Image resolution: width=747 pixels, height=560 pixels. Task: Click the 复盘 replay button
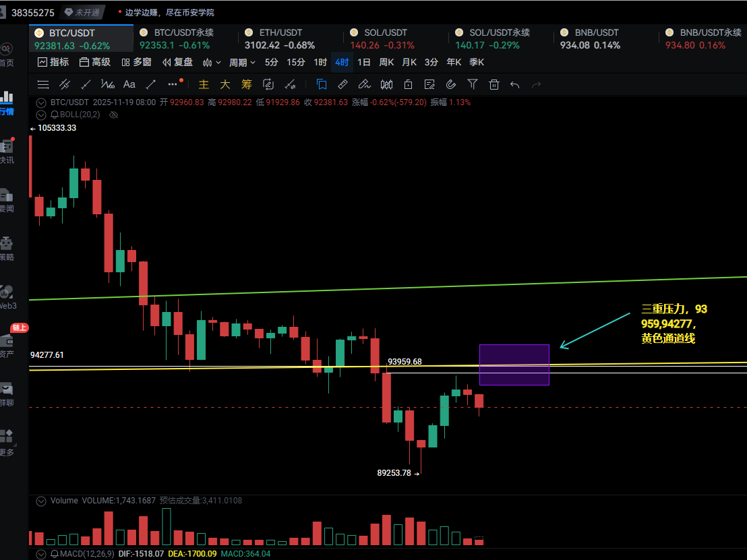177,62
